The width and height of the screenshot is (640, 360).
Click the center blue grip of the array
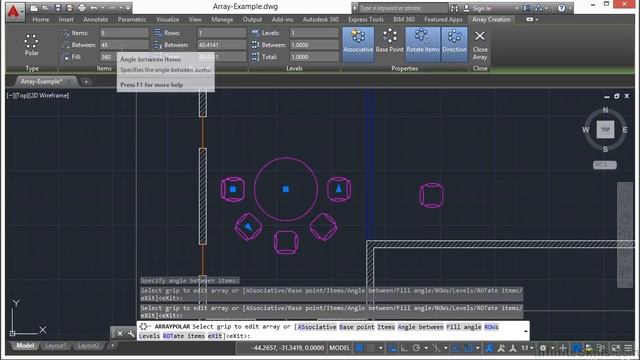(286, 189)
